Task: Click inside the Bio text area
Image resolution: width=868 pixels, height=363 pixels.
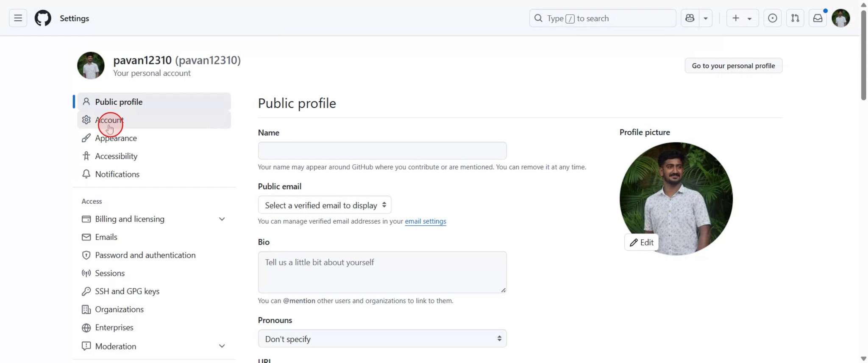Action: (x=381, y=272)
